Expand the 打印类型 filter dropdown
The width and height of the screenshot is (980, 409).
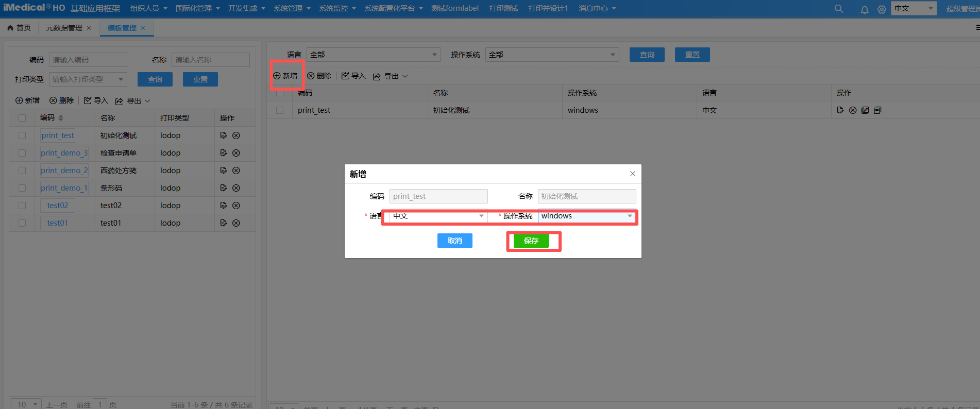(x=88, y=79)
